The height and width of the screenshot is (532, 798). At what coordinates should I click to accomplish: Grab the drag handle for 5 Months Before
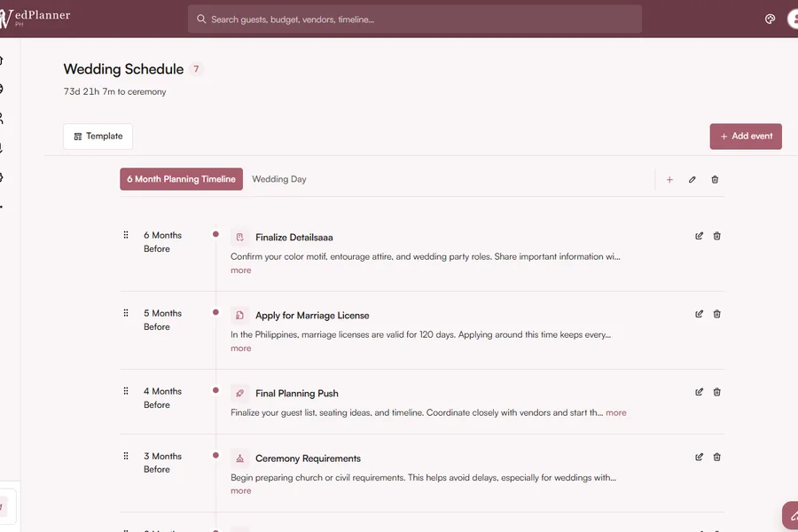click(x=126, y=313)
